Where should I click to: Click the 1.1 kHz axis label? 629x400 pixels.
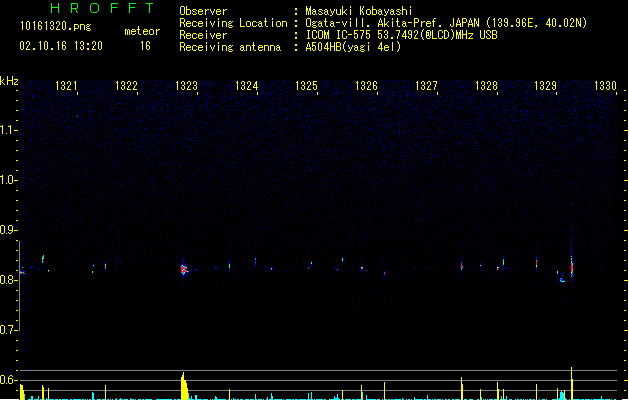[x=8, y=130]
